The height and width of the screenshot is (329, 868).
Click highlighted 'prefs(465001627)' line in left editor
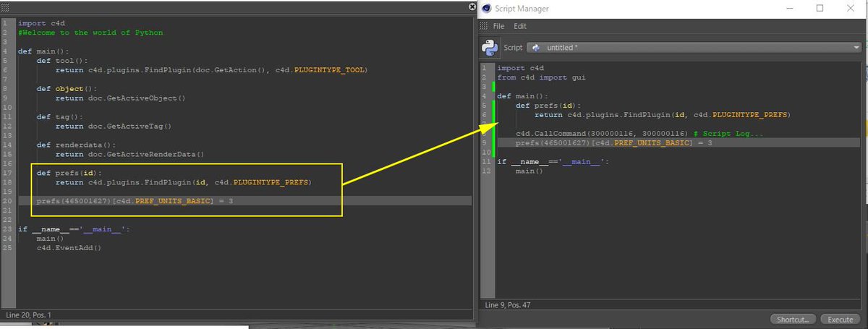pos(135,201)
